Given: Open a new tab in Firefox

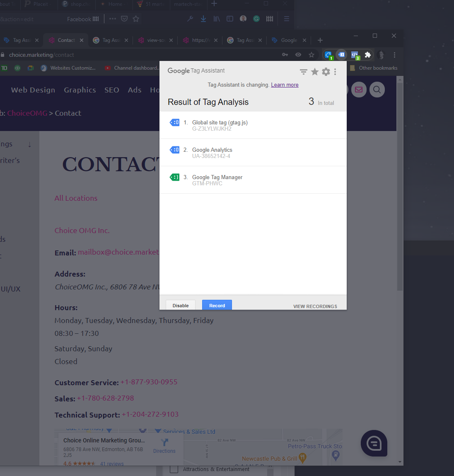Looking at the screenshot, I should click(x=214, y=4).
